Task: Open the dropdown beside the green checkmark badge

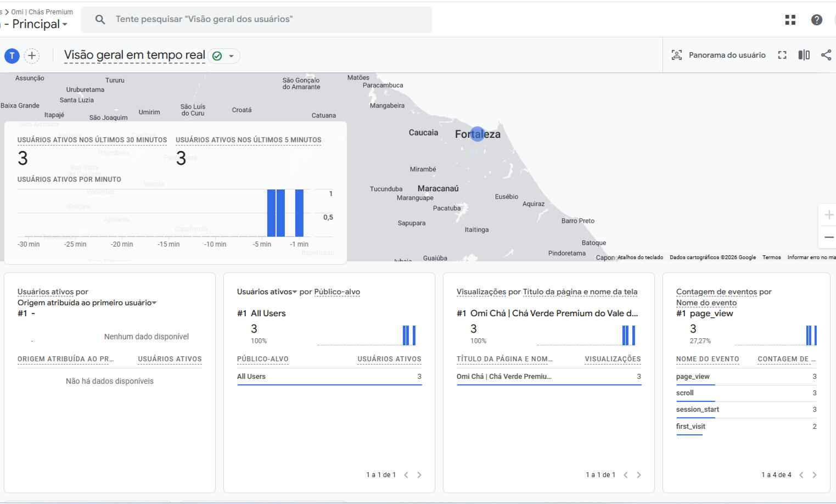Action: 232,55
